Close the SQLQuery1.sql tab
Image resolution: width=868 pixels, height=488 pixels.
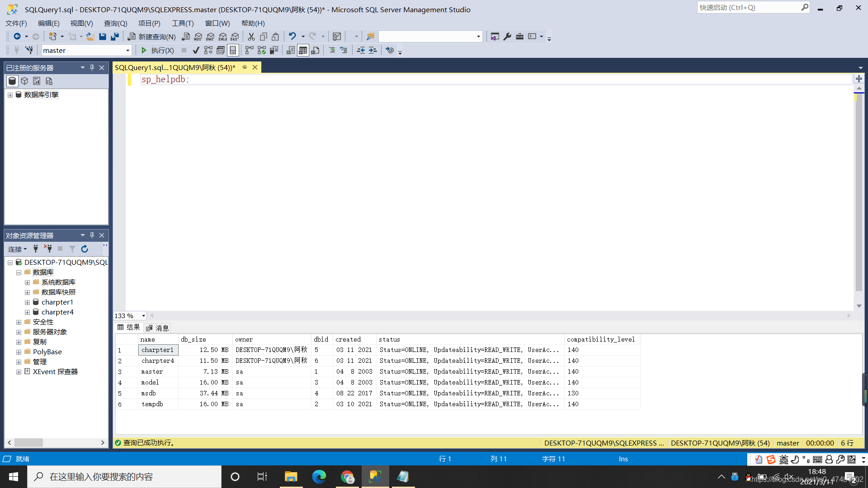(x=255, y=67)
